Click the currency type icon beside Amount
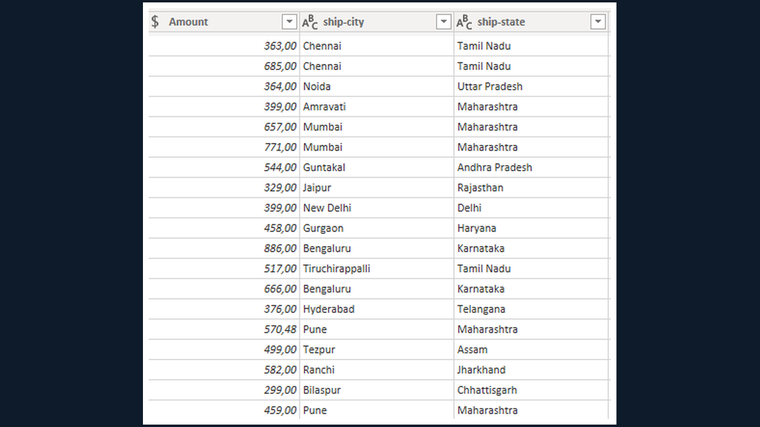 [x=155, y=22]
